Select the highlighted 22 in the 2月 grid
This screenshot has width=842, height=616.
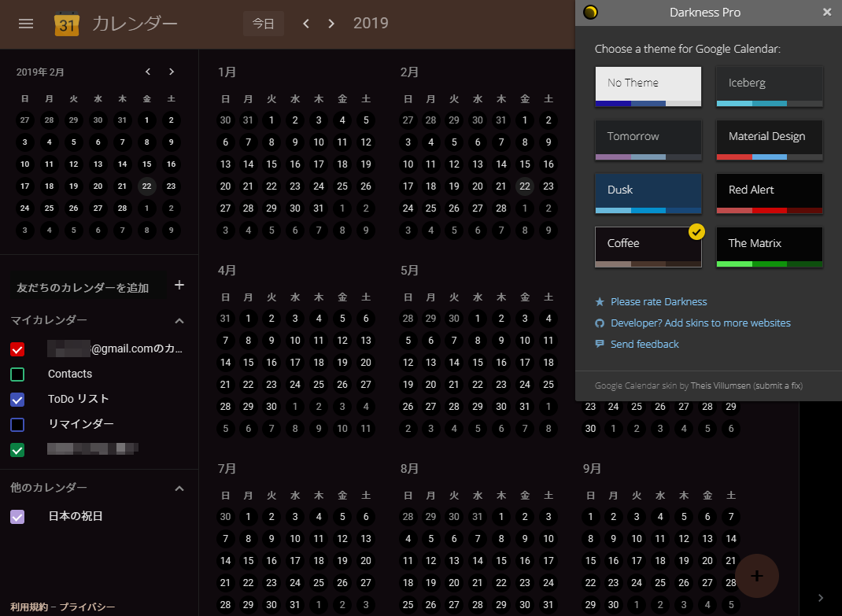pos(525,186)
